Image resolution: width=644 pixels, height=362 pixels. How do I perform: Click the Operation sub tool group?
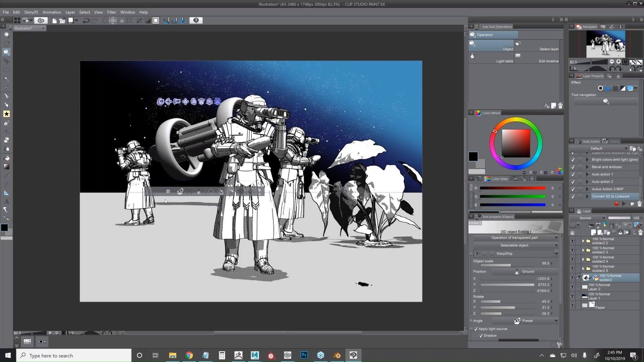tap(493, 35)
